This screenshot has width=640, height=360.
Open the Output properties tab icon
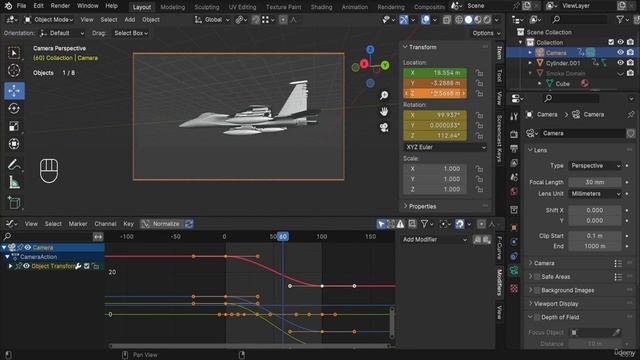tap(514, 148)
